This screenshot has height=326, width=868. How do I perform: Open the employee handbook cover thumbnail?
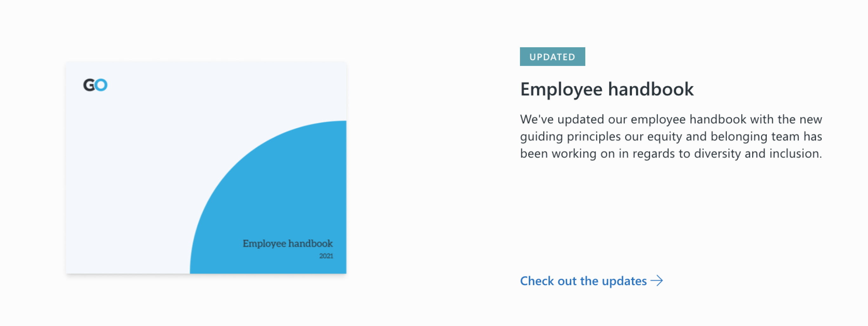tap(206, 167)
